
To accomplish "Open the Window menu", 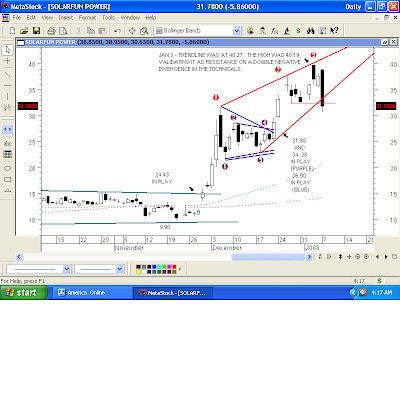I will coord(130,18).
